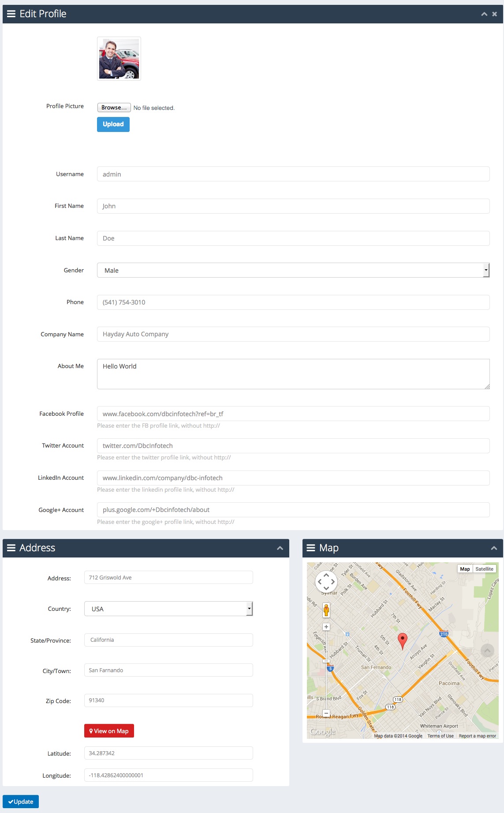Click the Pacoima label on map

click(x=449, y=683)
